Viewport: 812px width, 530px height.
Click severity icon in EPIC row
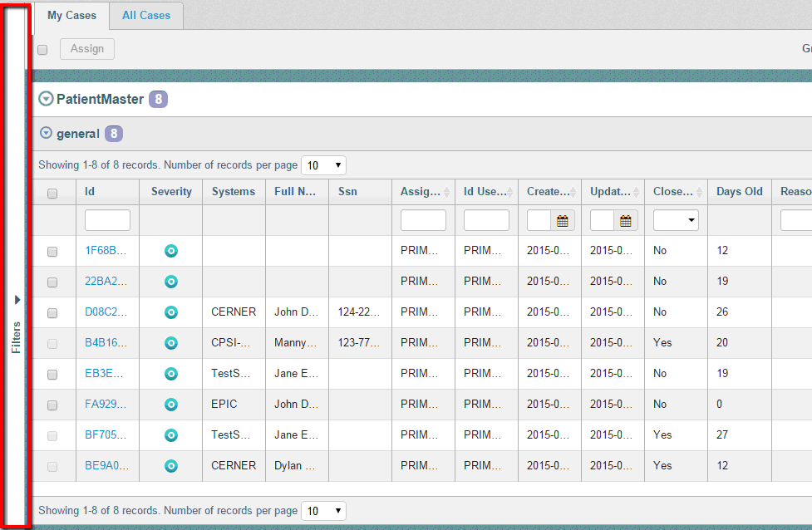pyautogui.click(x=170, y=405)
